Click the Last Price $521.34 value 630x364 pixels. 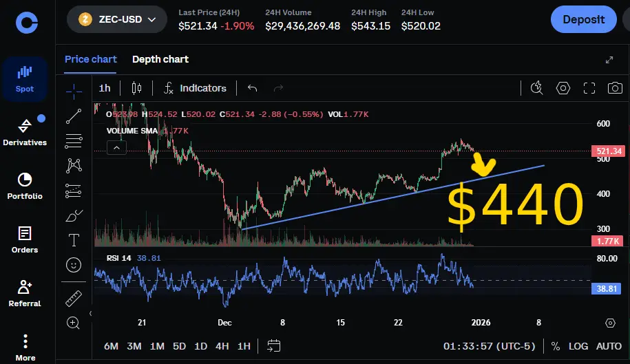click(x=198, y=26)
